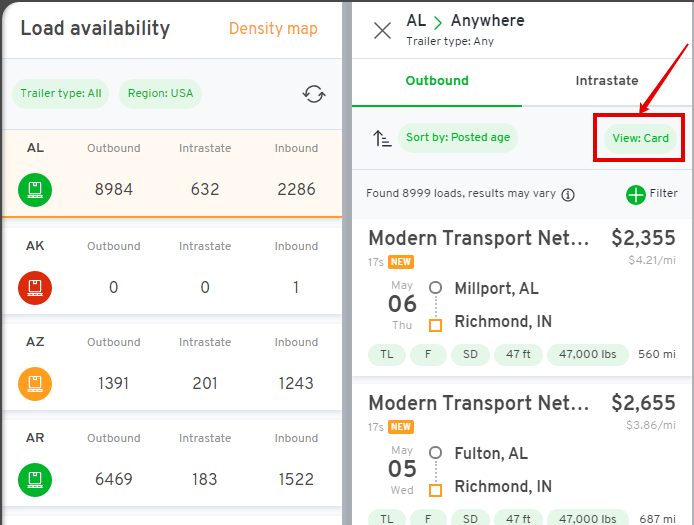Select AZ inbound count 1243
This screenshot has height=525, width=694.
pyautogui.click(x=296, y=383)
